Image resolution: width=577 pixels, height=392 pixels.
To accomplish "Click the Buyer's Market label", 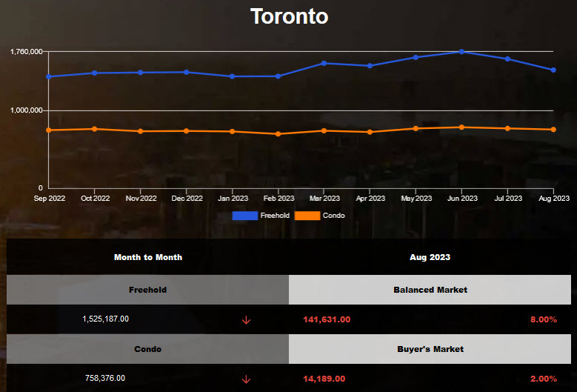I will point(430,349).
